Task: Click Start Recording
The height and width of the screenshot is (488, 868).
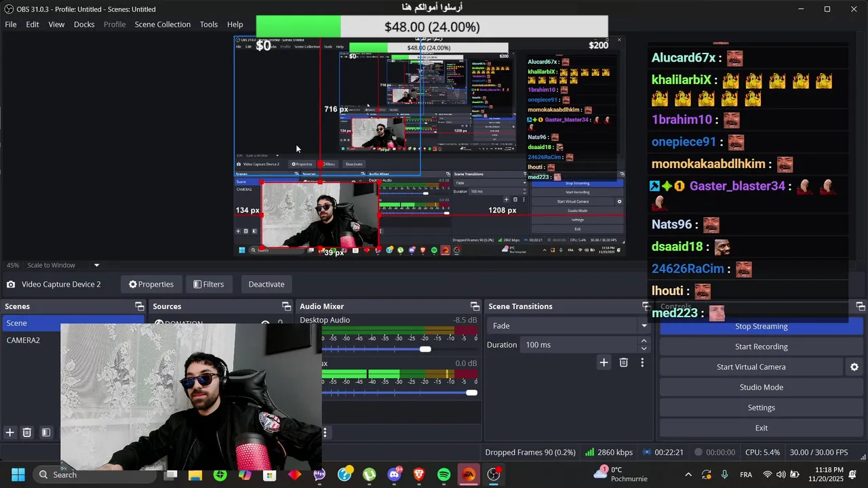Action: point(761,346)
